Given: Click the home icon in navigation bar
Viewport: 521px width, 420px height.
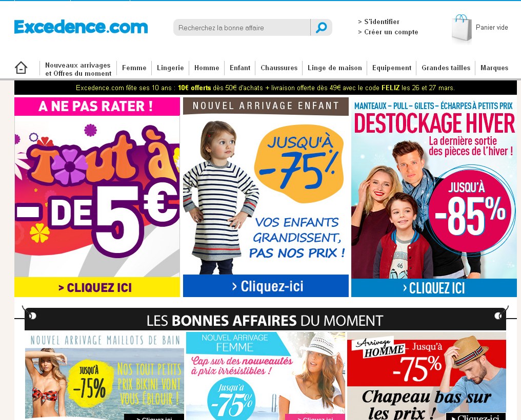Looking at the screenshot, I should coord(21,68).
